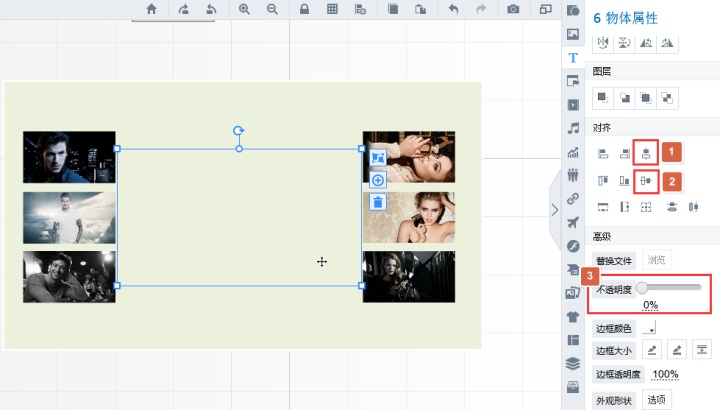Click the horizontal center align icon

tap(646, 153)
